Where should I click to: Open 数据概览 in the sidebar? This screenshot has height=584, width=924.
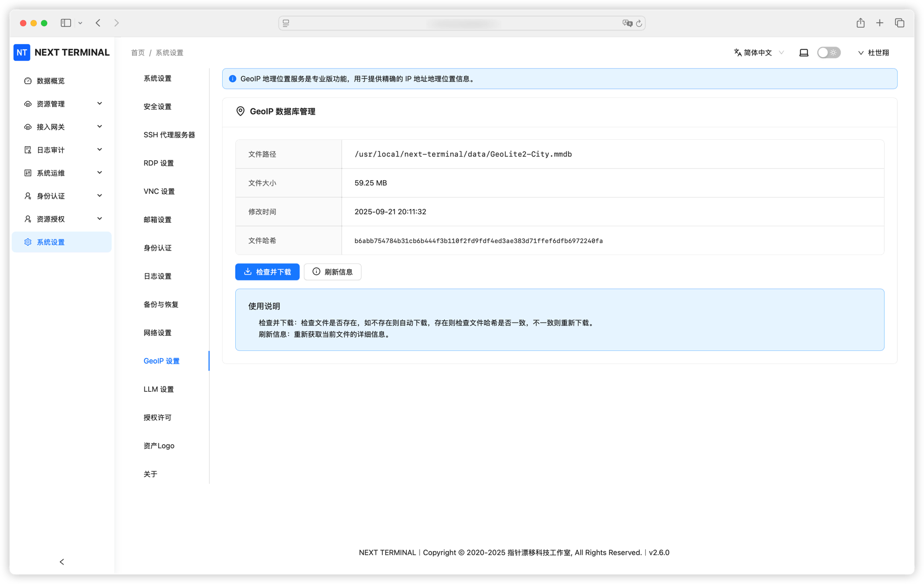(x=51, y=81)
